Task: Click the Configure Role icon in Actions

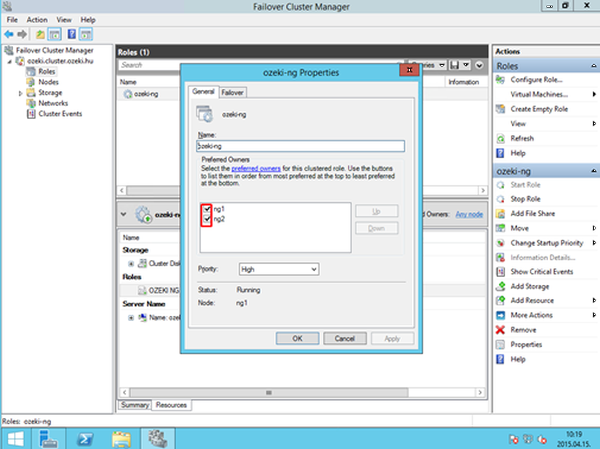Action: 500,80
